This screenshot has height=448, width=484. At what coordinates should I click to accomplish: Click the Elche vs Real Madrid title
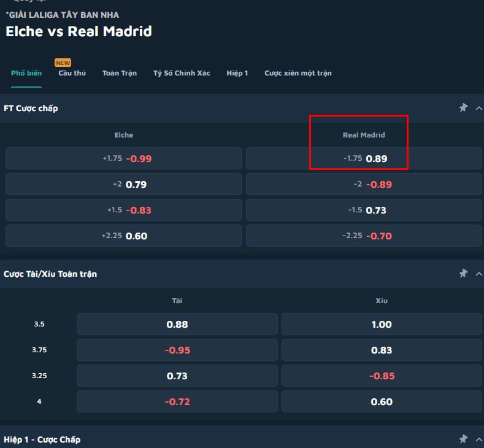(x=79, y=31)
